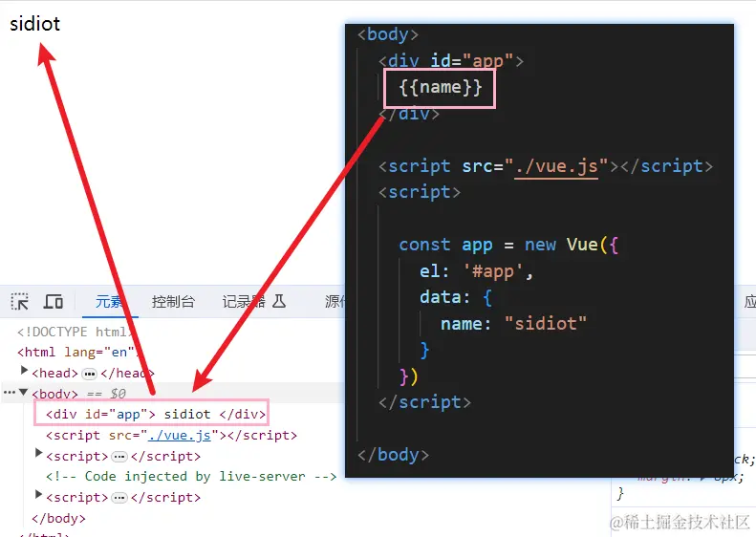Image resolution: width=756 pixels, height=537 pixels.
Task: Click the closing </body> tag in editor
Action: [x=393, y=455]
